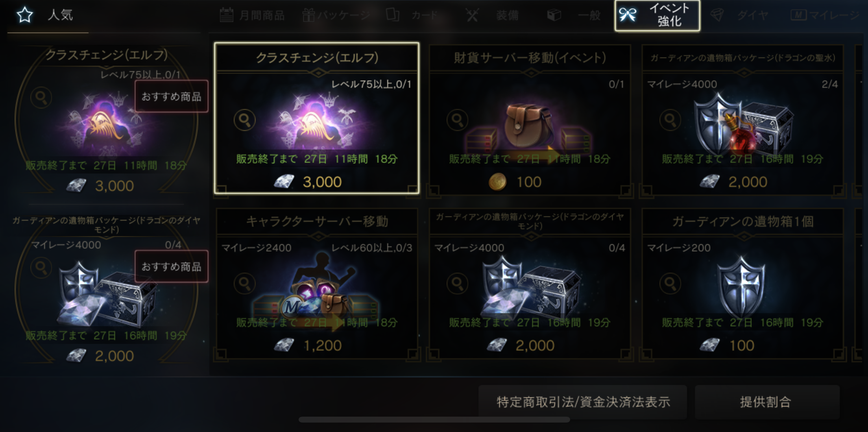868x432 pixels.
Task: Switch to the パッケージ tab
Action: 336,16
